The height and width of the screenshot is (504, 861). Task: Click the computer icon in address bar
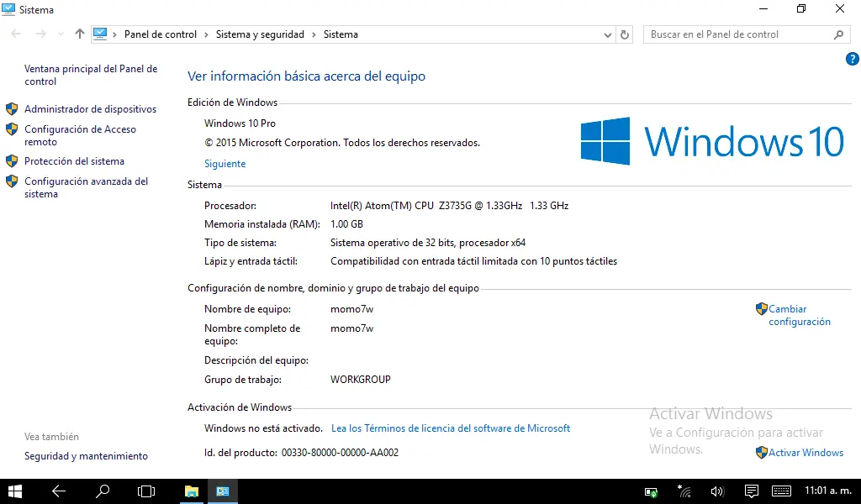coord(100,34)
